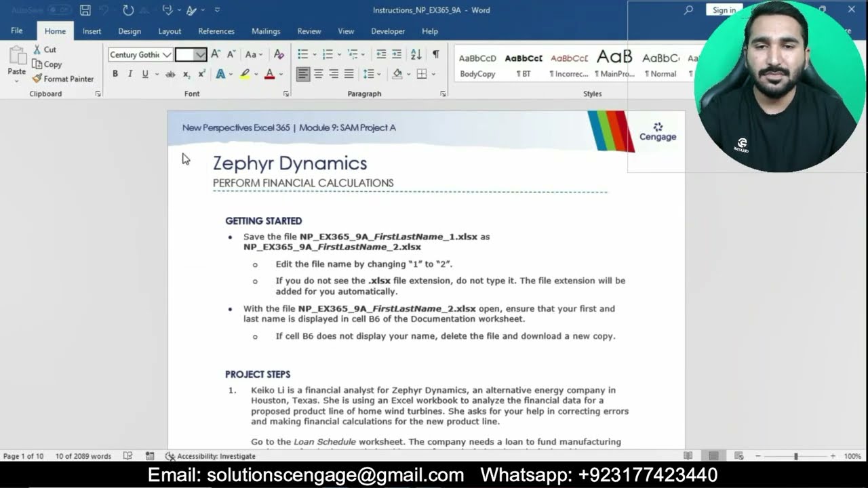Toggle Underline formatting
Viewport: 868px width, 488px height.
144,74
